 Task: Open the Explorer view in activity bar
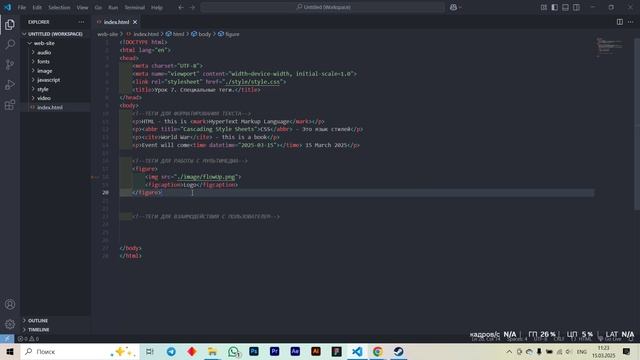10,24
